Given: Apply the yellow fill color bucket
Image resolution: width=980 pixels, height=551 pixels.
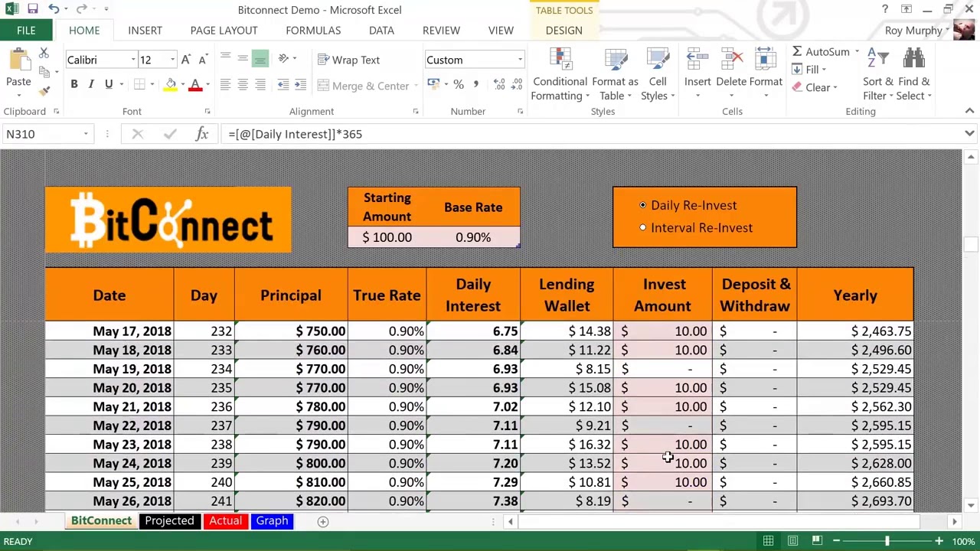Looking at the screenshot, I should tap(171, 84).
